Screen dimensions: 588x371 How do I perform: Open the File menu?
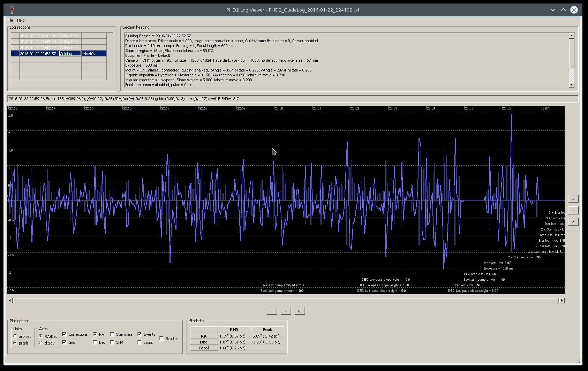[10, 20]
